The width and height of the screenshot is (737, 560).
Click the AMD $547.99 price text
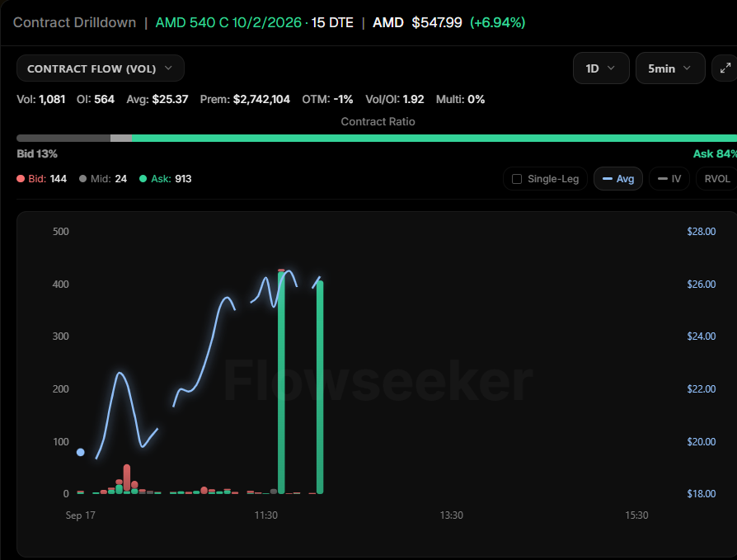(417, 22)
